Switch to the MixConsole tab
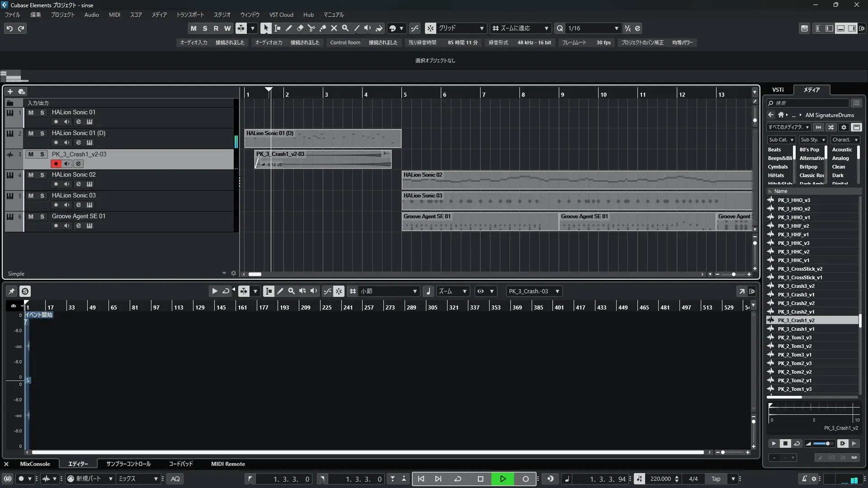 (x=35, y=464)
